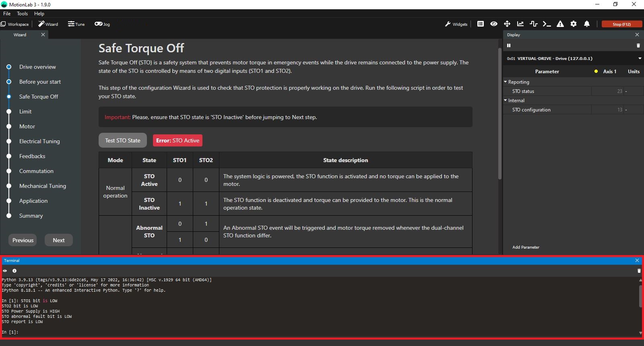Image resolution: width=644 pixels, height=346 pixels.
Task: Click the wizard content vertical scrollbar
Action: (x=500, y=113)
